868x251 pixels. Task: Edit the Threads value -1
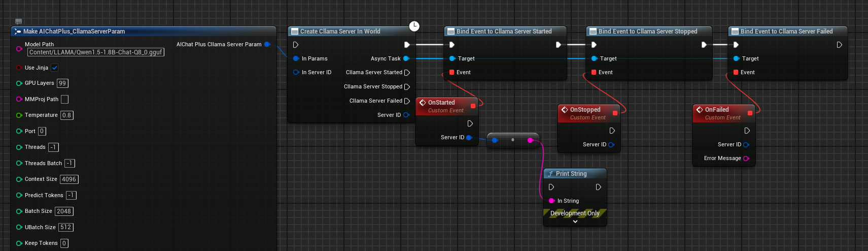[x=53, y=147]
